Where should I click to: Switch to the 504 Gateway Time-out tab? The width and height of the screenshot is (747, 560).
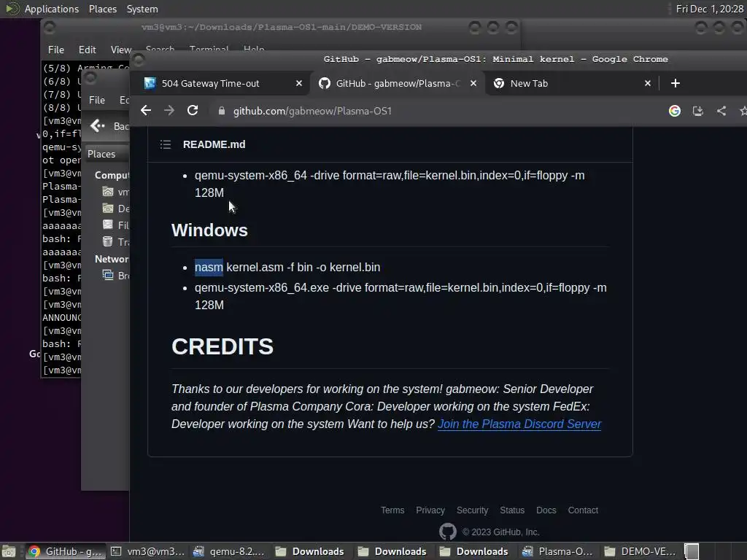[211, 83]
